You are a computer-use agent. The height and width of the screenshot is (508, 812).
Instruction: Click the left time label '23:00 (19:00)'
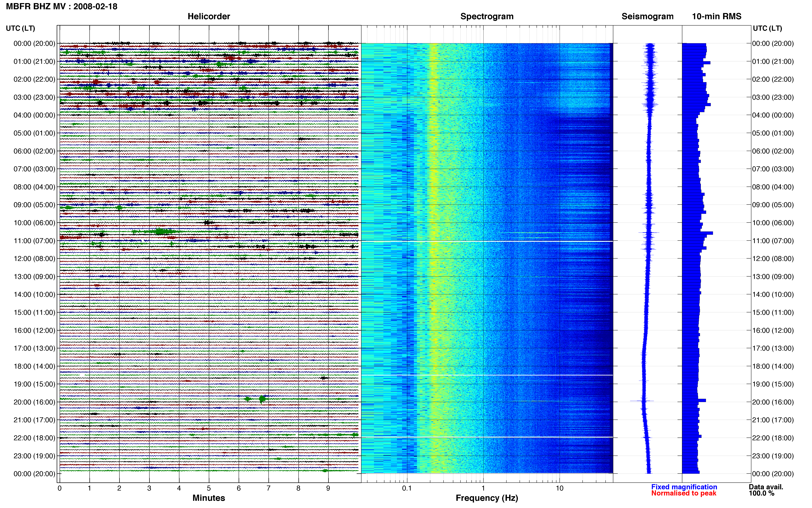pos(34,456)
